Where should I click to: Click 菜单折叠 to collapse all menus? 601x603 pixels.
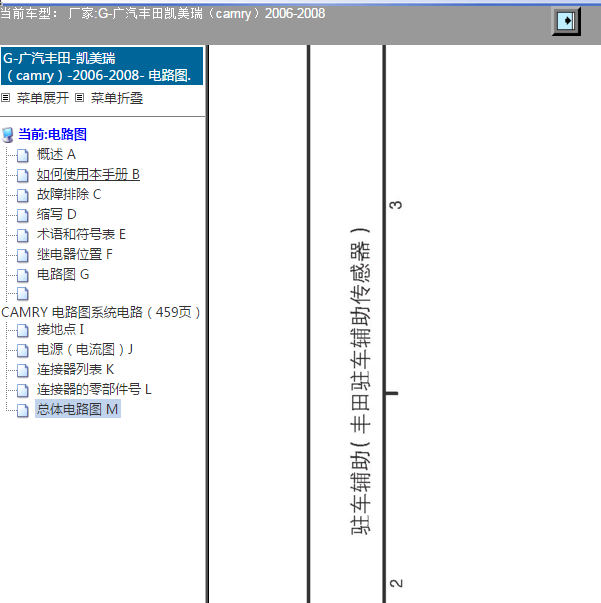(117, 98)
